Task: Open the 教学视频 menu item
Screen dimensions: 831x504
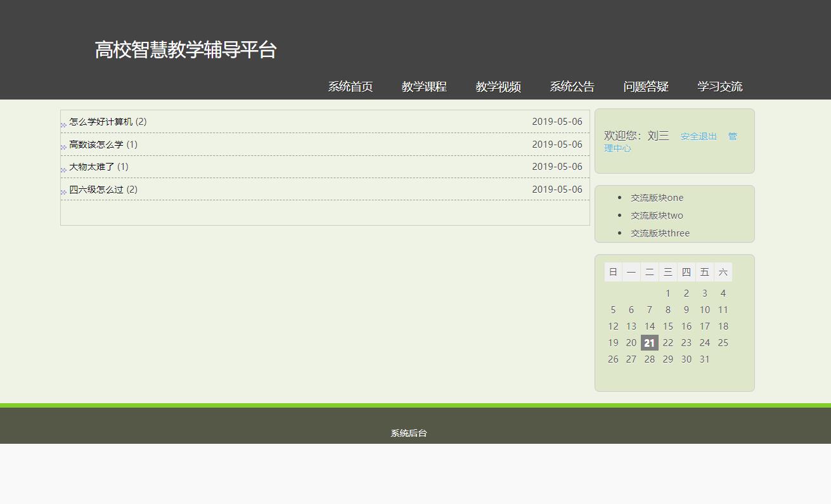Action: pyautogui.click(x=498, y=86)
